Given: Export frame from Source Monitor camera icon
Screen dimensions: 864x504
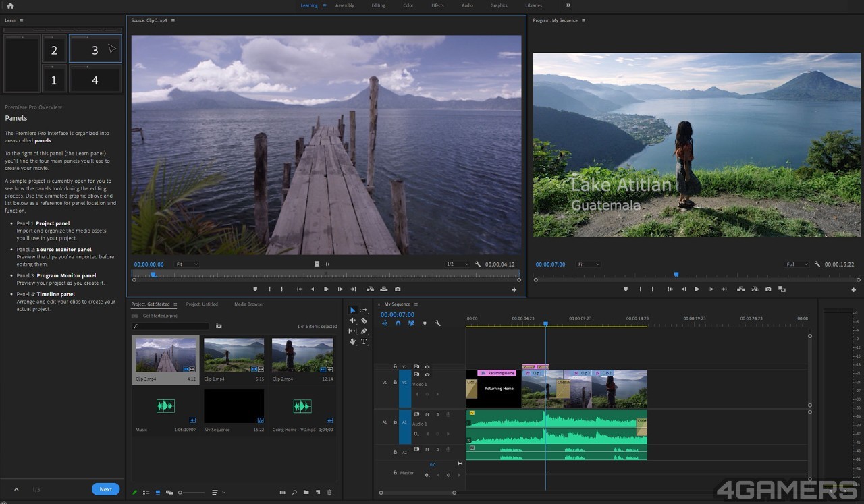Looking at the screenshot, I should [398, 289].
